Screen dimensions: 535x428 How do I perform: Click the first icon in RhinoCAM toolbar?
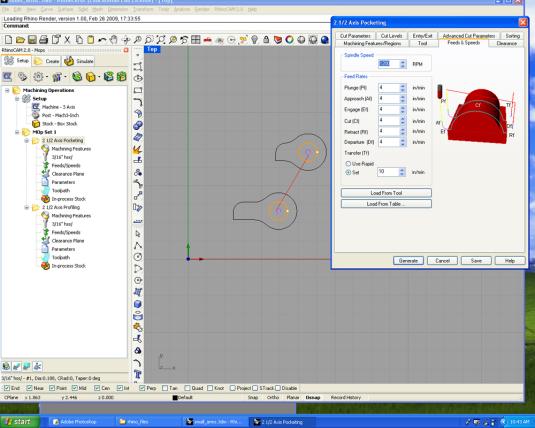(x=8, y=76)
